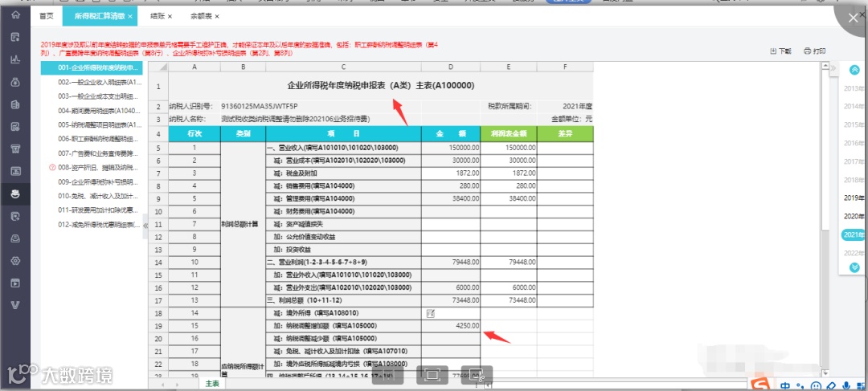Click the 下载 download button

tap(780, 51)
